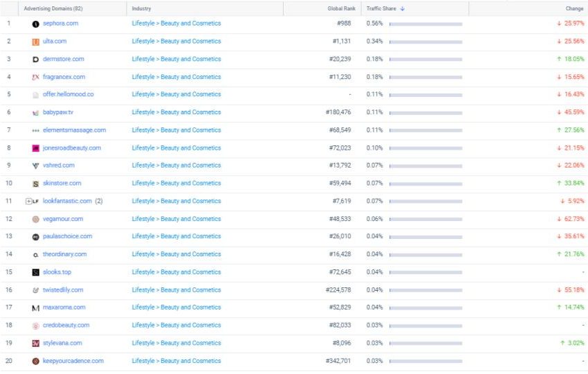Viewport: 588px width, 374px height.
Task: Click the twistedlily.com favicon
Action: click(35, 290)
